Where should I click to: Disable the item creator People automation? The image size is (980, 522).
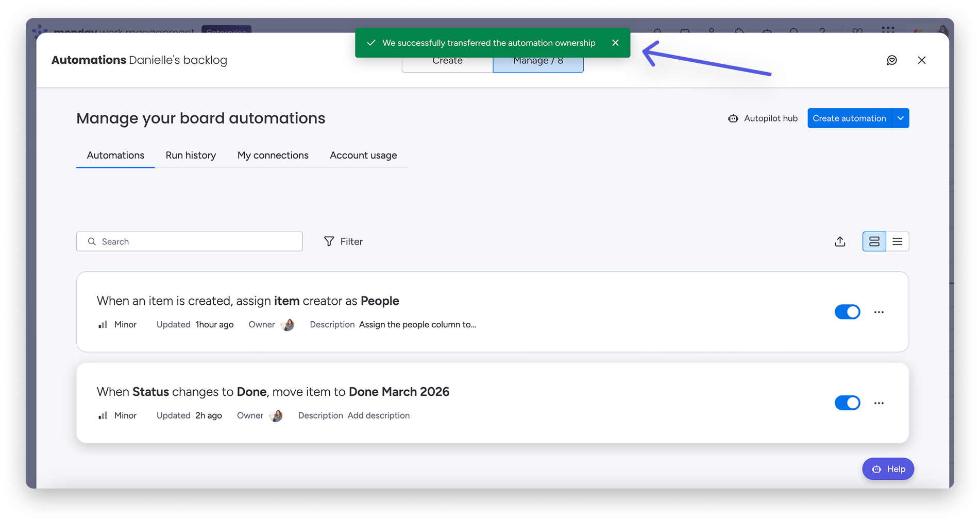coord(847,312)
